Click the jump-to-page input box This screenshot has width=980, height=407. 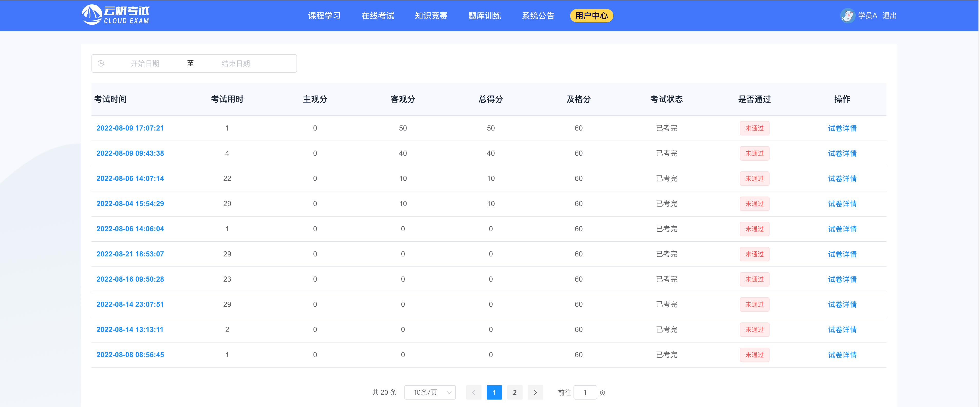585,392
